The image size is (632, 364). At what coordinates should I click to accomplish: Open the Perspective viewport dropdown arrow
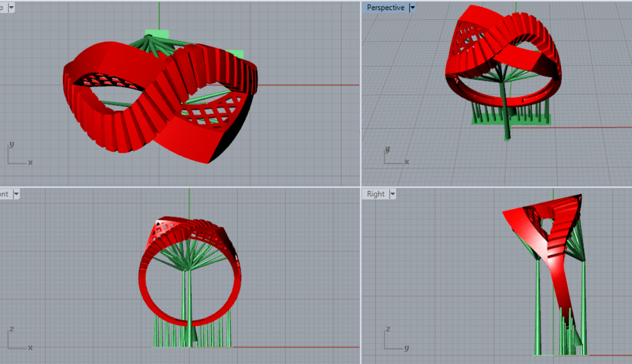[412, 8]
